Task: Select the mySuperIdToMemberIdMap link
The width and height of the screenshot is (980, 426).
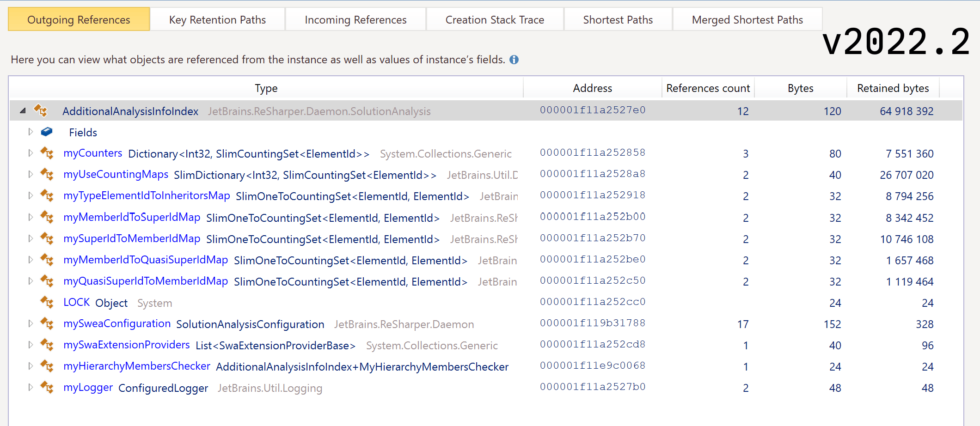Action: (x=132, y=238)
